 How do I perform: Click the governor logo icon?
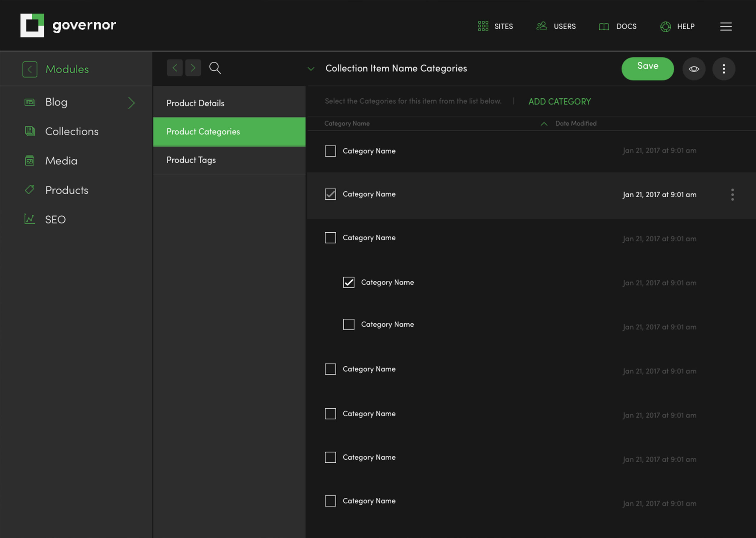(x=32, y=26)
